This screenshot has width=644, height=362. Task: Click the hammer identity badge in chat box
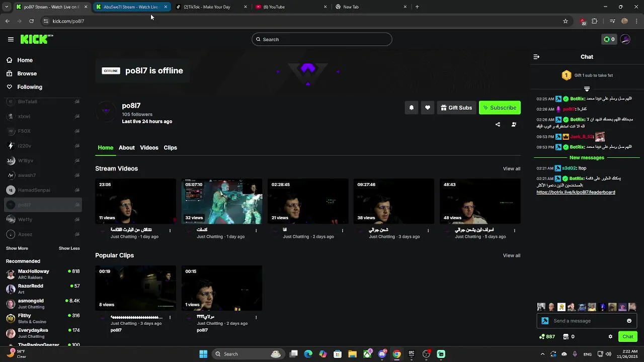545,321
